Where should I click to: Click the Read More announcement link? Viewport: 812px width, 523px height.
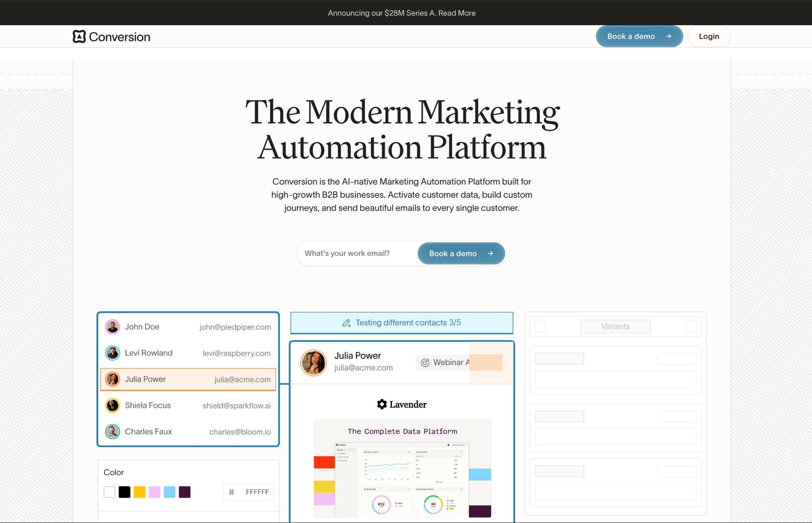click(x=457, y=13)
